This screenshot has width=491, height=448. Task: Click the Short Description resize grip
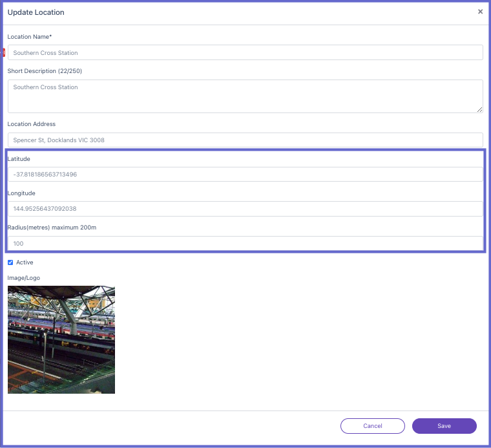(479, 109)
